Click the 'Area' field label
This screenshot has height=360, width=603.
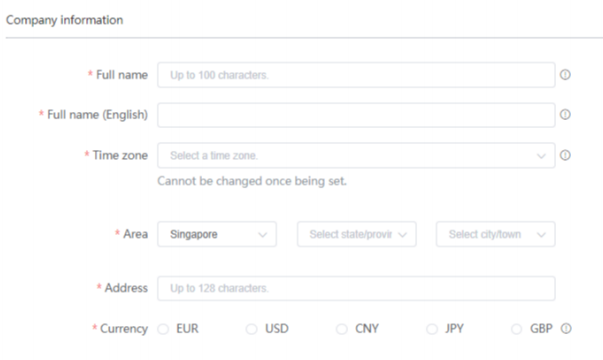coord(135,234)
